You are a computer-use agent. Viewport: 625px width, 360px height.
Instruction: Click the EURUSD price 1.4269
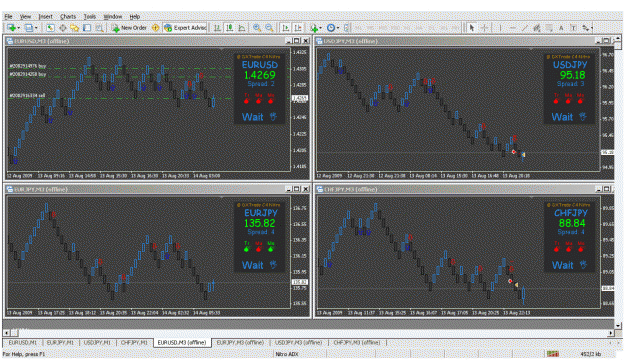(259, 75)
